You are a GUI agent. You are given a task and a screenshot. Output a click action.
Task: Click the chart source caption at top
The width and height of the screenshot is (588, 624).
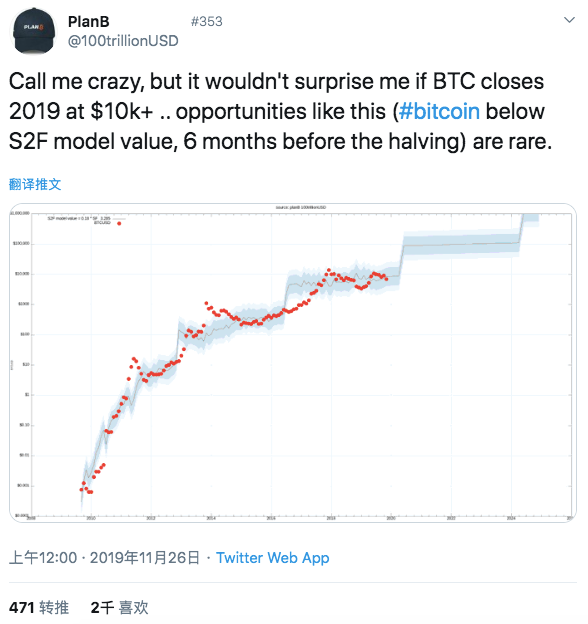pyautogui.click(x=301, y=207)
